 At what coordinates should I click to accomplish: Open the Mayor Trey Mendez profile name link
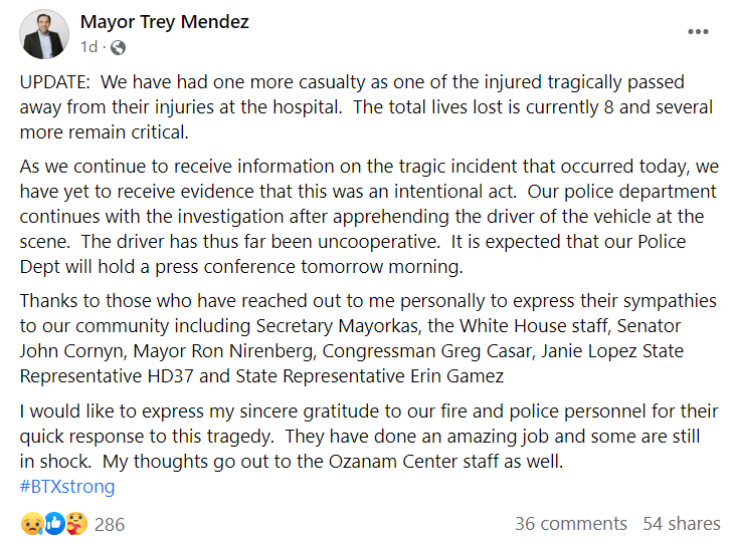[x=164, y=22]
